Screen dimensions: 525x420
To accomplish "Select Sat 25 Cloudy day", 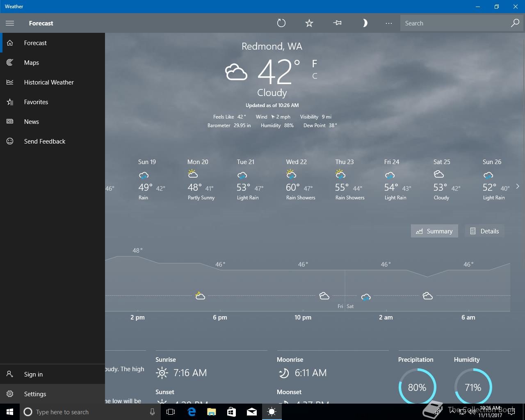I will 447,180.
